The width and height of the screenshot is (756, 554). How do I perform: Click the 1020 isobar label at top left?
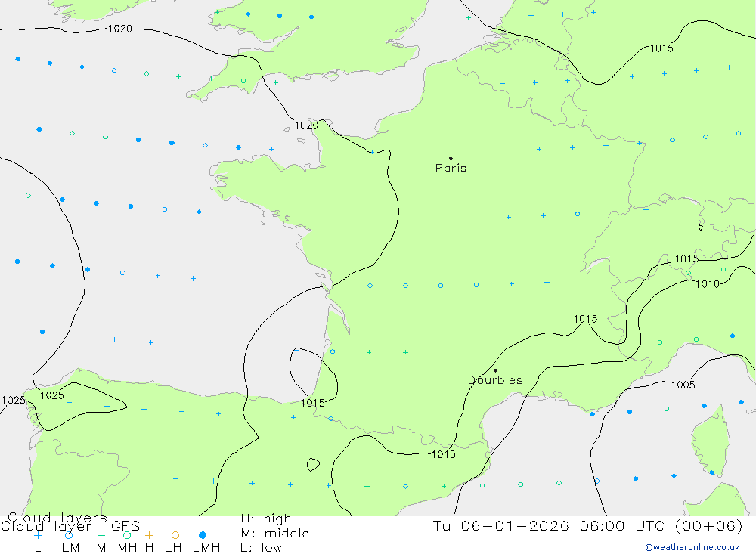pos(119,29)
